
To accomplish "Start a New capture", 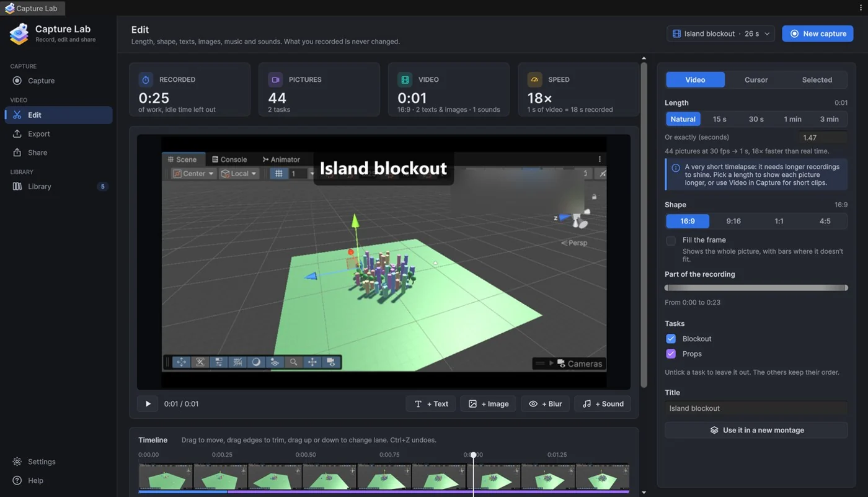I will pyautogui.click(x=818, y=34).
